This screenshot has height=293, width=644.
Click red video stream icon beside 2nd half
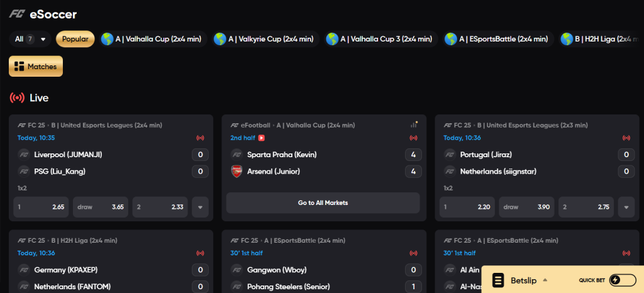point(261,138)
